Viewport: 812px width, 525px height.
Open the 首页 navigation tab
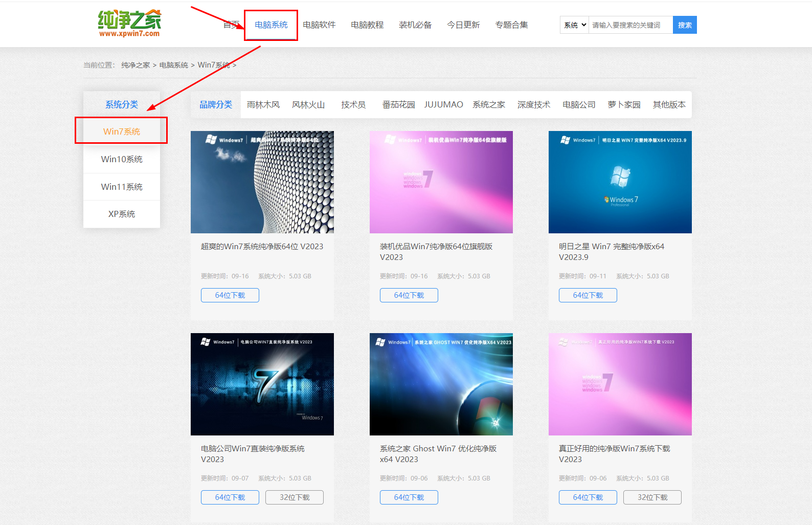[231, 25]
